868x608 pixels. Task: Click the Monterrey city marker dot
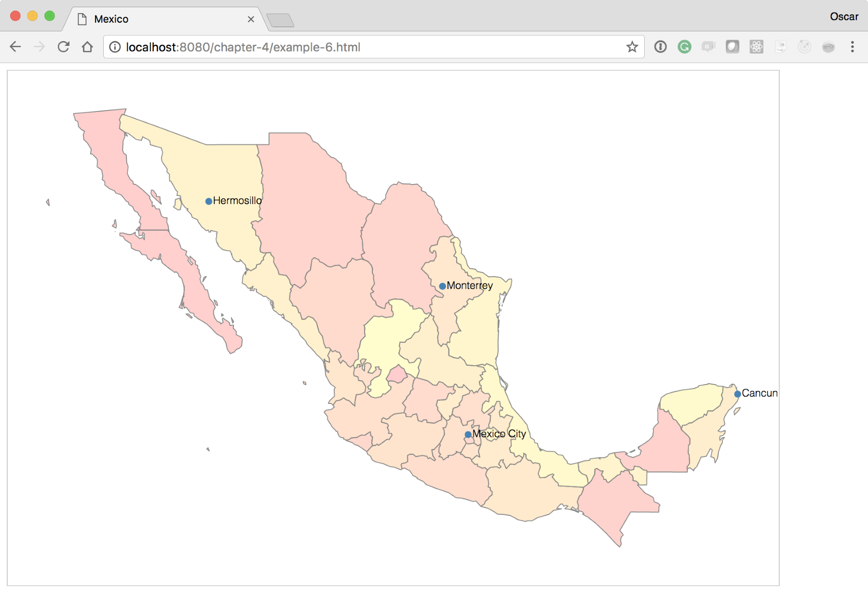(442, 286)
